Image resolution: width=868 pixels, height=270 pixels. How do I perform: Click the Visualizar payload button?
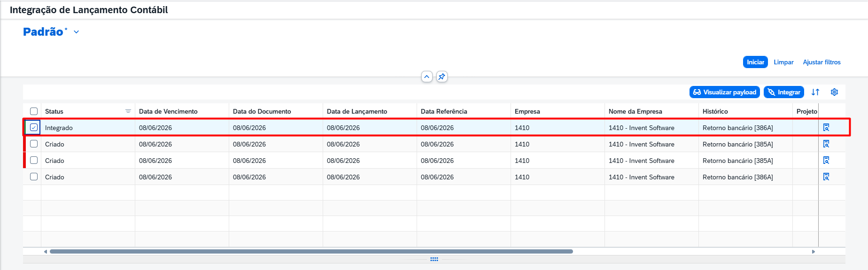725,92
